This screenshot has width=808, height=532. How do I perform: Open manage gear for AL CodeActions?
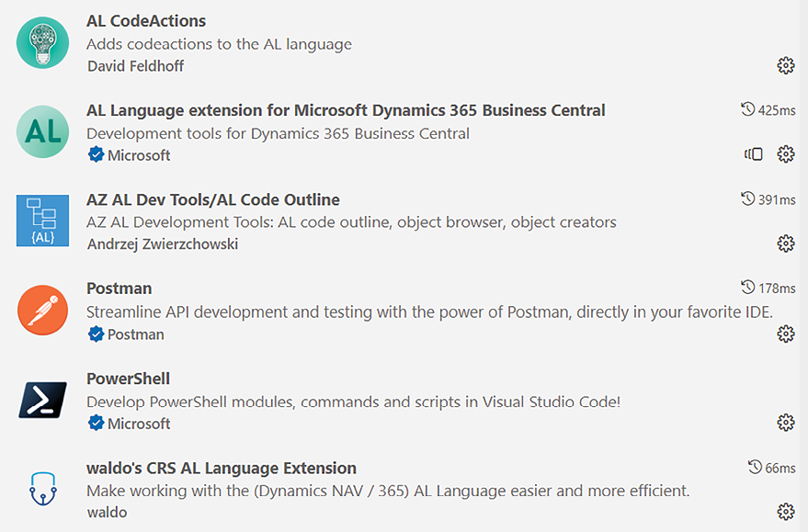[785, 65]
